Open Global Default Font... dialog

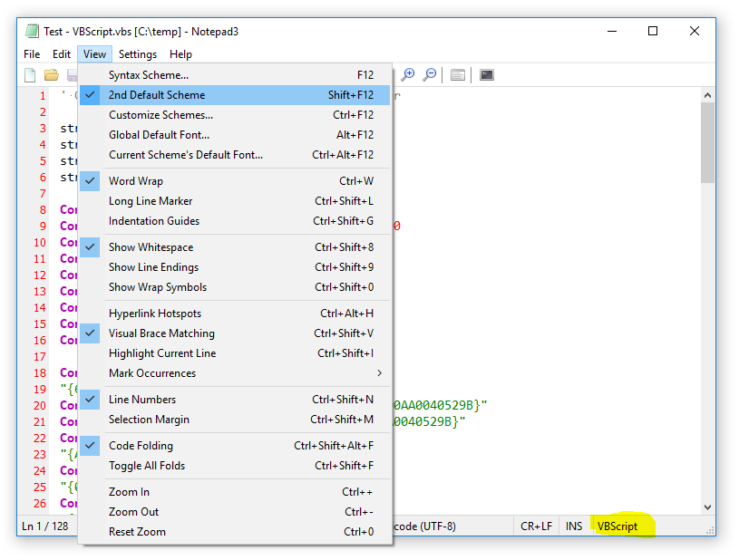[x=235, y=135]
